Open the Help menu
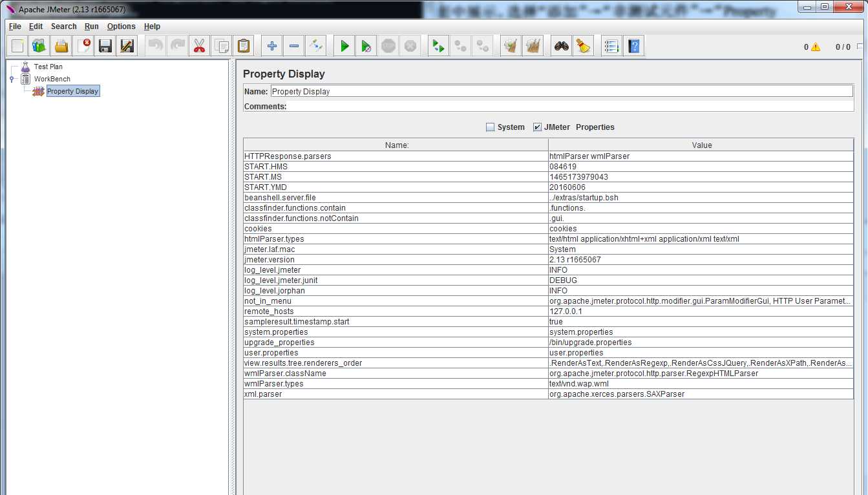Image resolution: width=868 pixels, height=495 pixels. (152, 26)
